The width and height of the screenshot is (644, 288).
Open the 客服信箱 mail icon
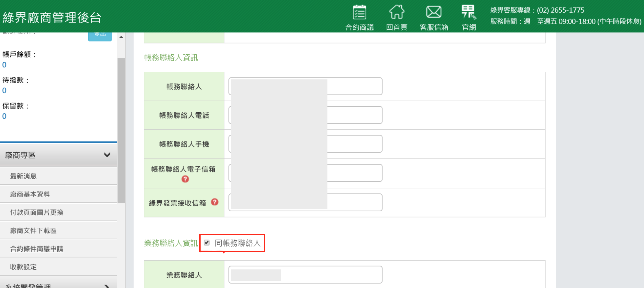click(x=434, y=18)
